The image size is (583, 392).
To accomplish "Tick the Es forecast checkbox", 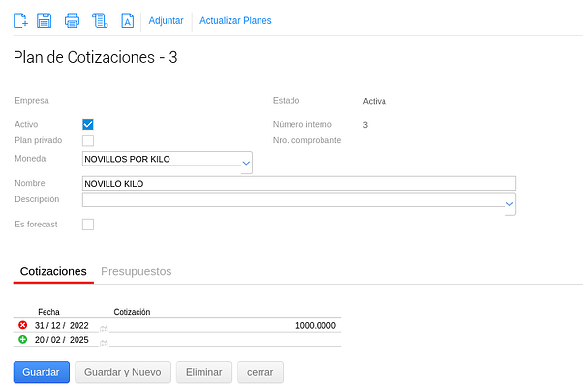I will 88,225.
